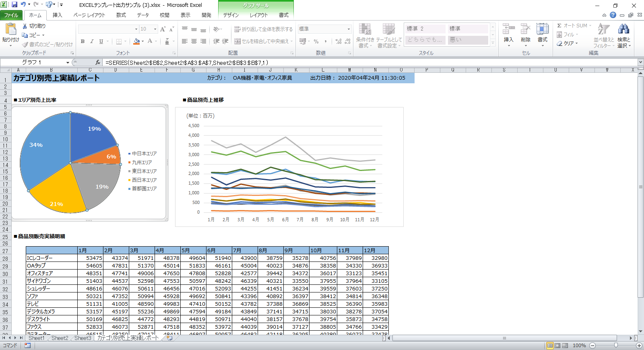The image size is (644, 350).
Task: Expand the formula bar
Action: [x=640, y=62]
